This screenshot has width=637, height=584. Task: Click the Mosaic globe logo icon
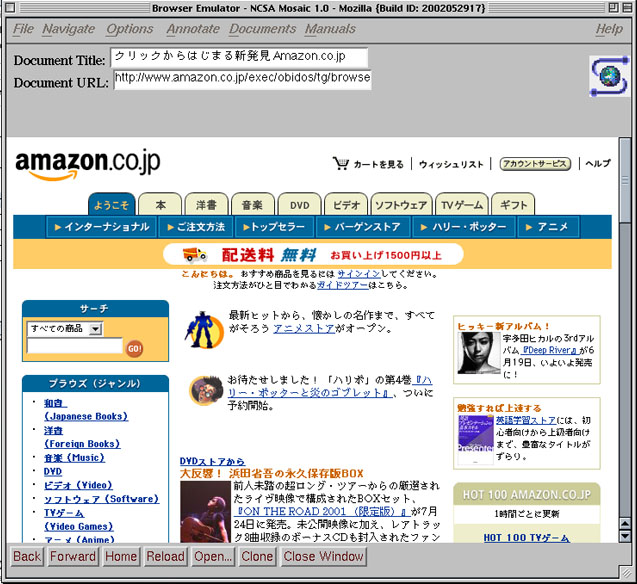(609, 76)
